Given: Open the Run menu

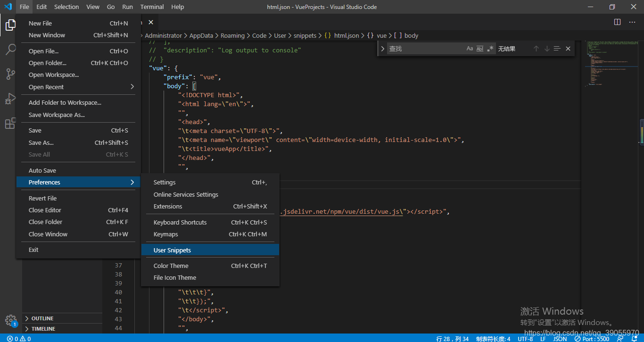Looking at the screenshot, I should click(x=127, y=7).
